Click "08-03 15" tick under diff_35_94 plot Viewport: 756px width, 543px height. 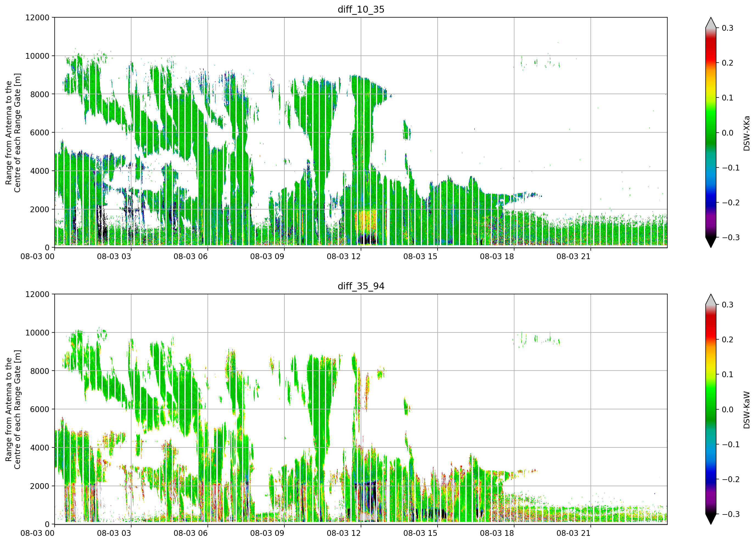[x=420, y=533]
